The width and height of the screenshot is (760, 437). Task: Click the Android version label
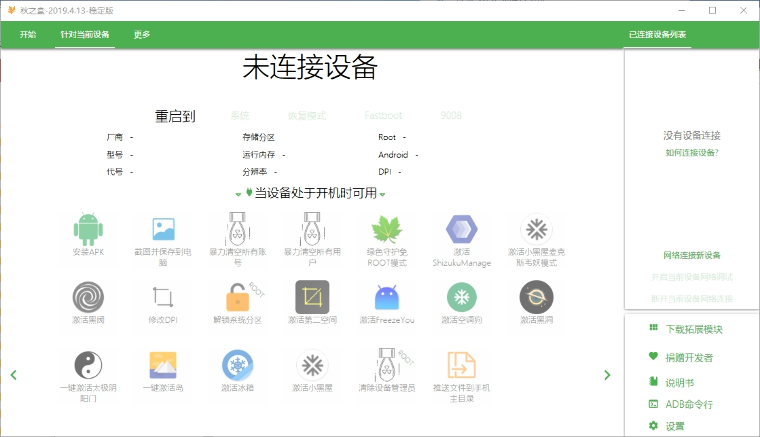pos(393,155)
